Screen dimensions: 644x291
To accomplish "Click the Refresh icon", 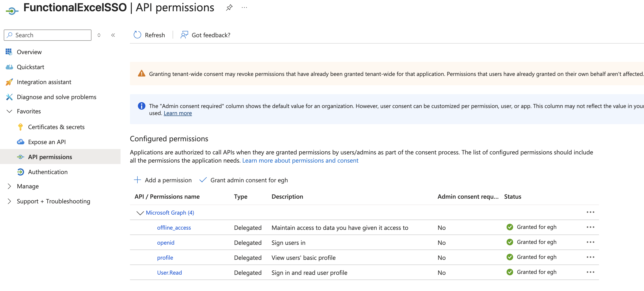I will pyautogui.click(x=137, y=35).
